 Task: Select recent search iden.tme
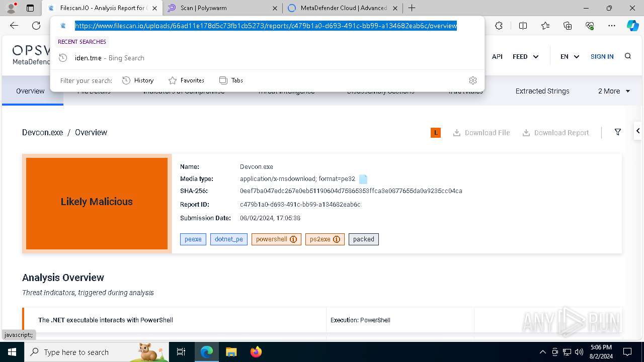(x=267, y=58)
